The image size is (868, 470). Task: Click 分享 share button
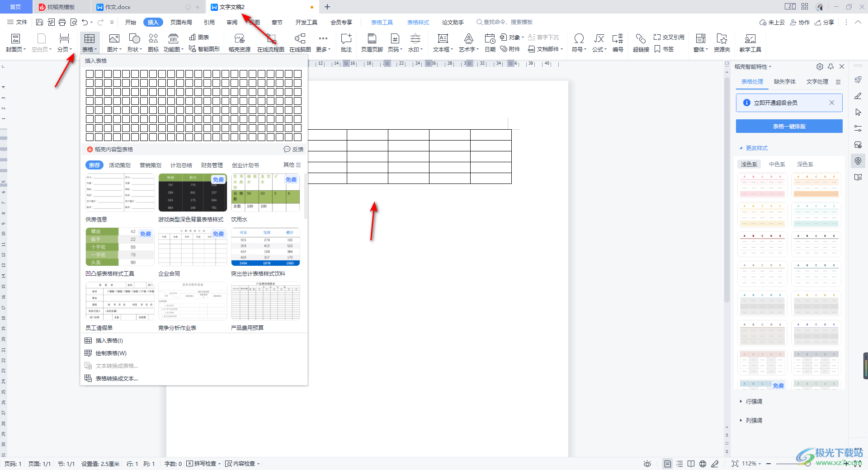coord(824,22)
